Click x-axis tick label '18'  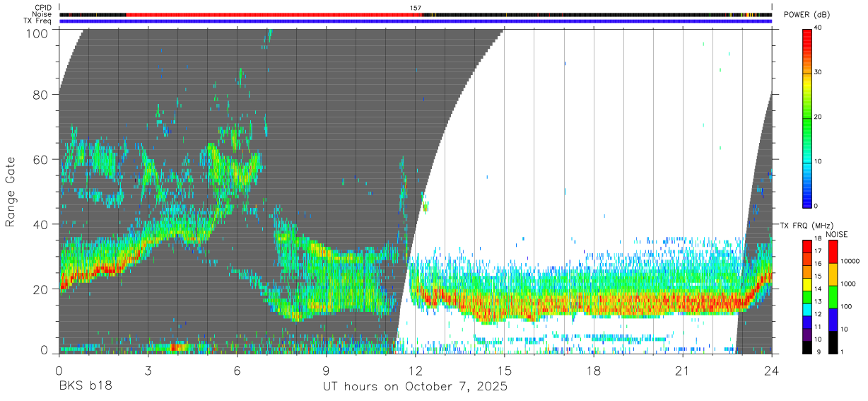594,371
